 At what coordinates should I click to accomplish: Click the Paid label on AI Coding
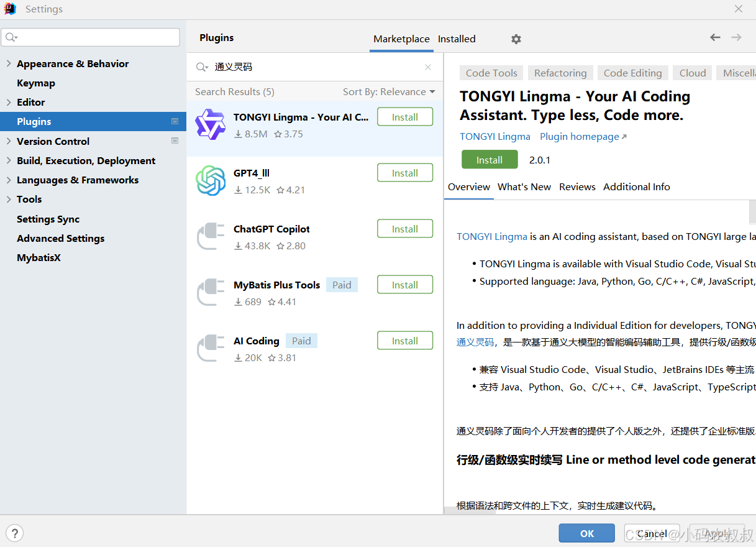coord(301,341)
